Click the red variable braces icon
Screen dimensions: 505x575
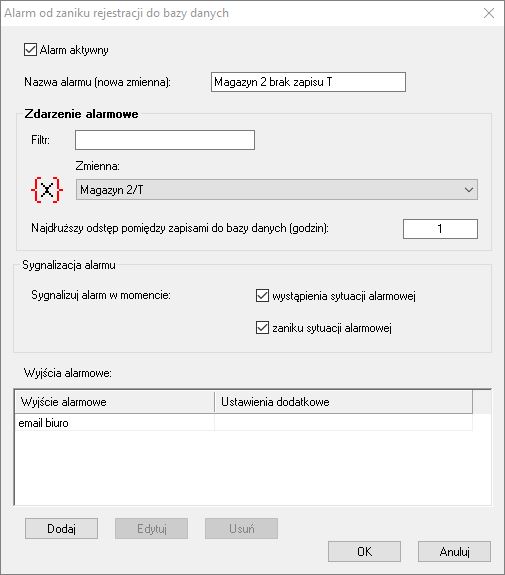[x=47, y=190]
